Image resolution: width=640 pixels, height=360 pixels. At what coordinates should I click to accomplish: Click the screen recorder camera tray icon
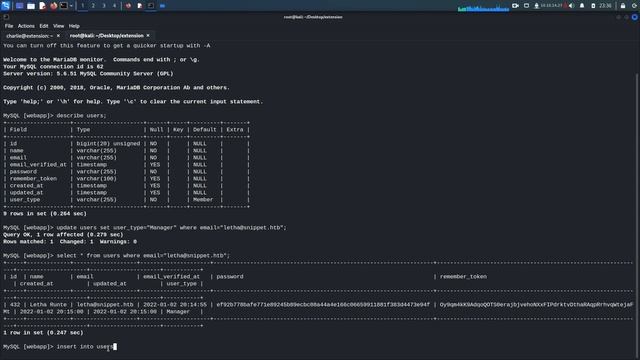click(515, 6)
